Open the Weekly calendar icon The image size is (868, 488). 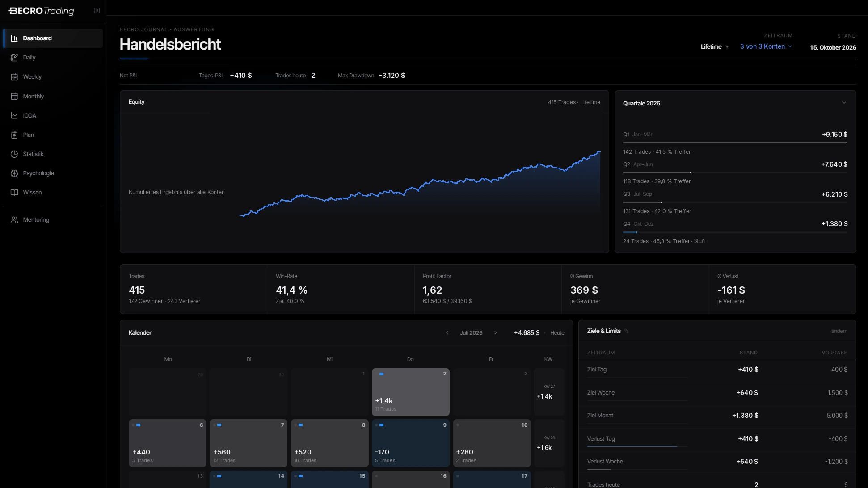click(14, 77)
